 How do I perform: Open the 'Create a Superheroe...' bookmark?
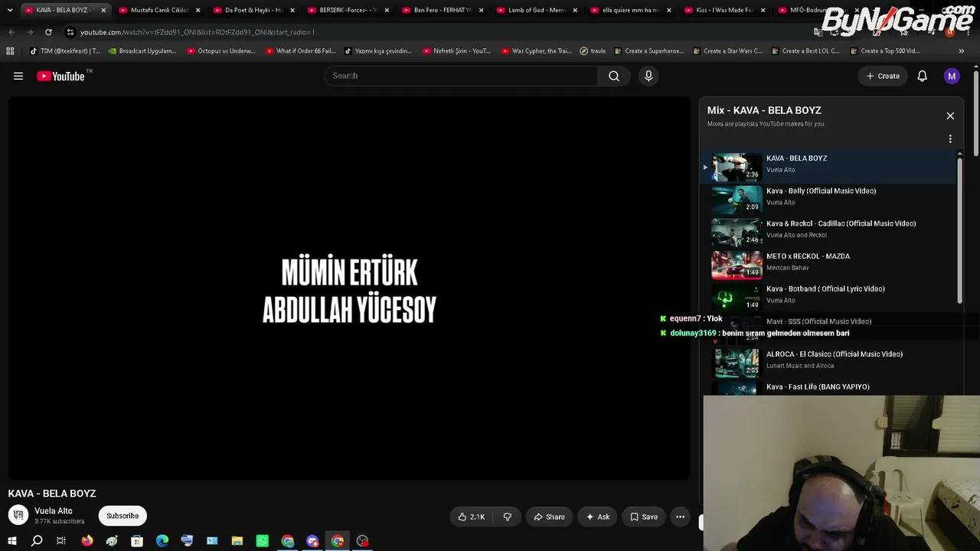coord(648,51)
